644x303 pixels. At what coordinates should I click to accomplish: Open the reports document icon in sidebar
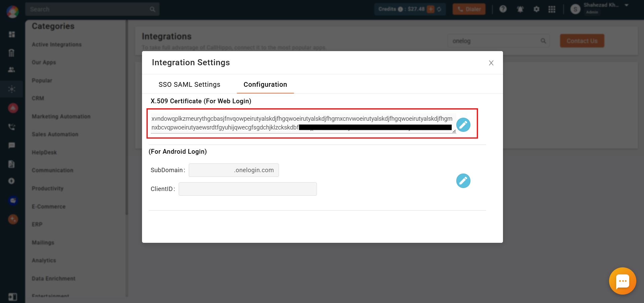(11, 164)
